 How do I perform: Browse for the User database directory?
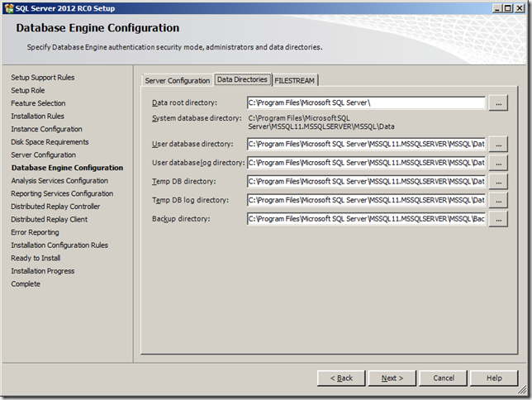498,145
